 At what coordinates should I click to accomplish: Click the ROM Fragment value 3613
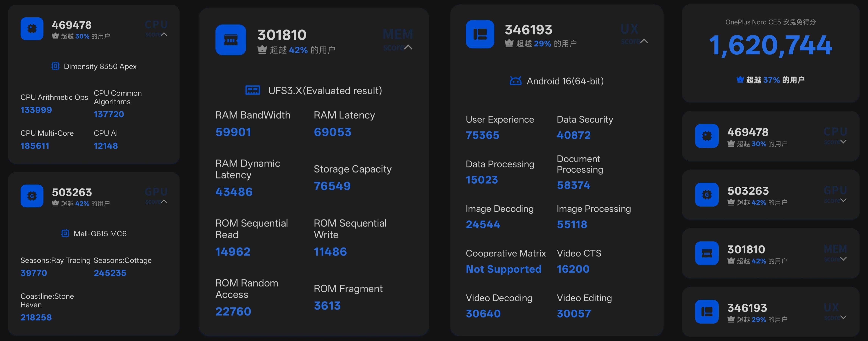coord(327,306)
